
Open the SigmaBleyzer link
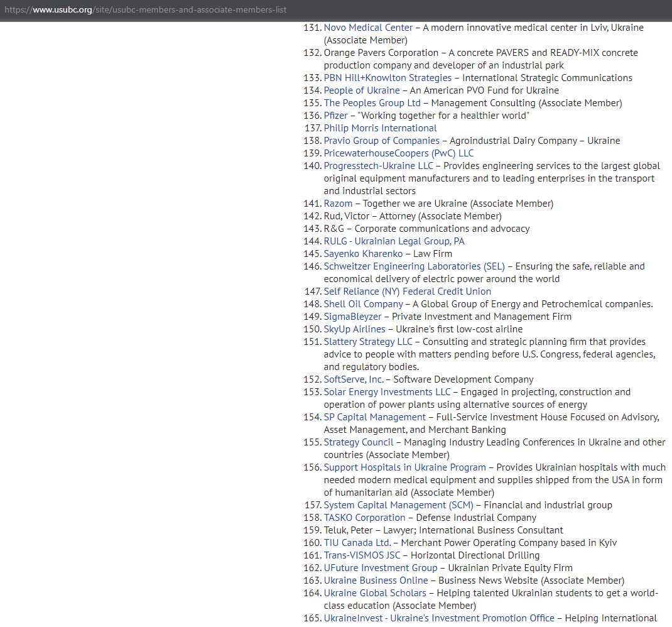[352, 317]
